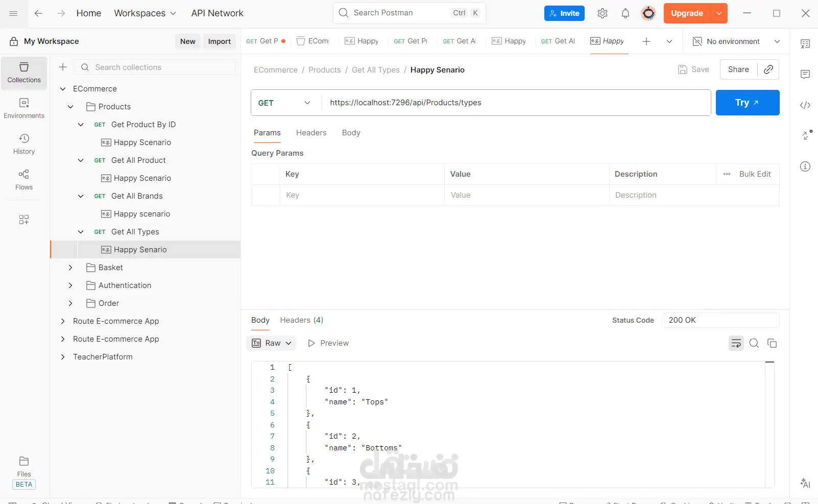The width and height of the screenshot is (818, 504).
Task: Open Collections in the sidebar
Action: coord(24,73)
